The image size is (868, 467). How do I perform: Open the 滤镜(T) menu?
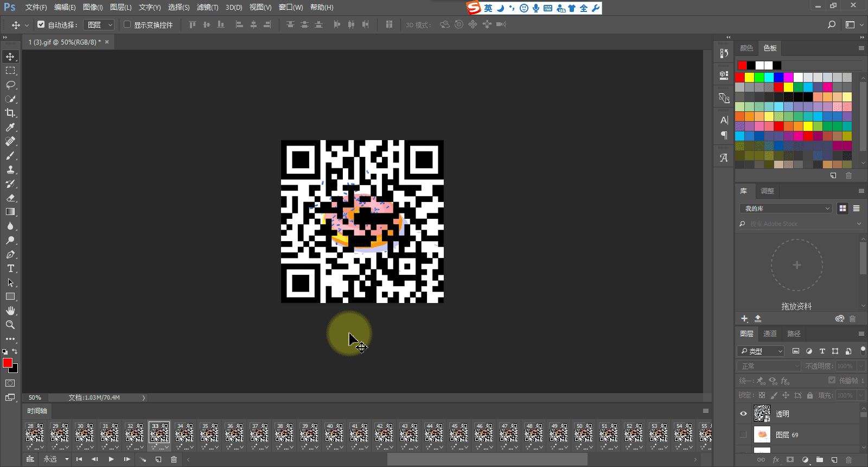point(207,8)
